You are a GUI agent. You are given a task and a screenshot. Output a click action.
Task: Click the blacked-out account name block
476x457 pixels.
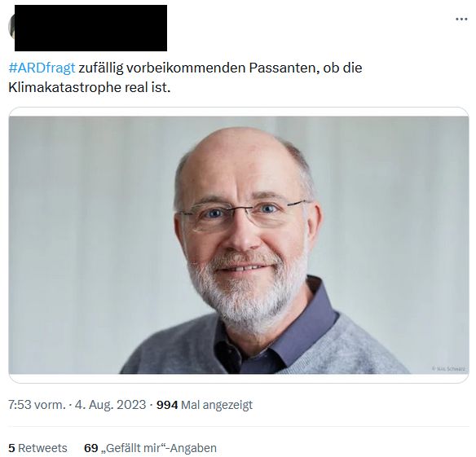[90, 28]
